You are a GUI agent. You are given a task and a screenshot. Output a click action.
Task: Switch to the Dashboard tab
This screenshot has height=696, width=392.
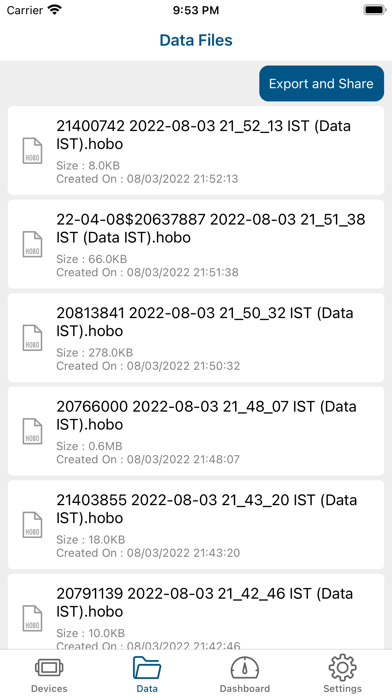click(x=245, y=674)
